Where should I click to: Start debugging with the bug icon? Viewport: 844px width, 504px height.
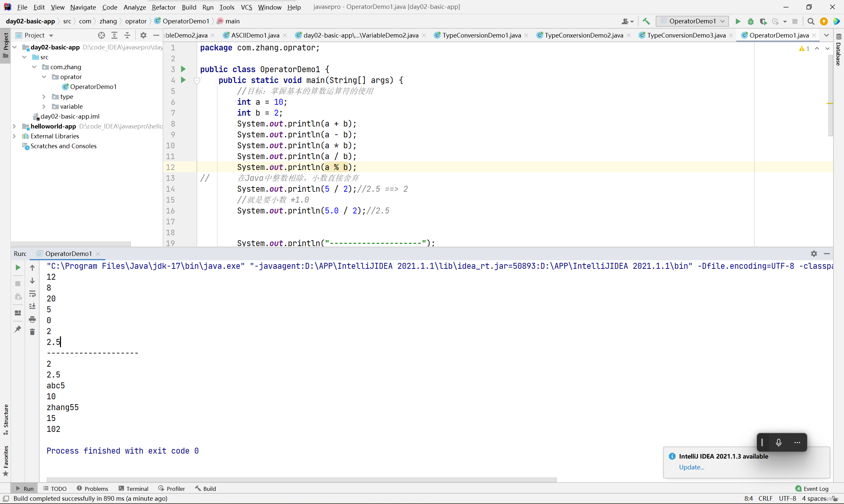[x=751, y=21]
